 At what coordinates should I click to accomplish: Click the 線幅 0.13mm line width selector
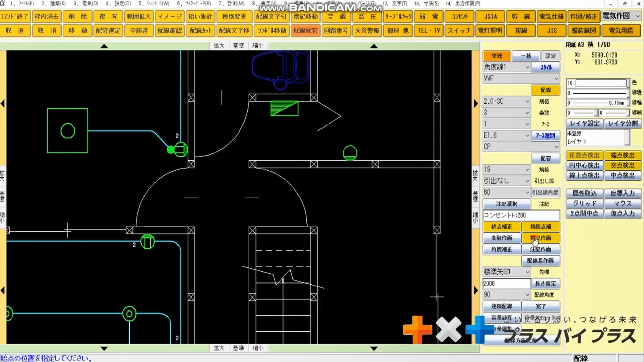coord(598,103)
